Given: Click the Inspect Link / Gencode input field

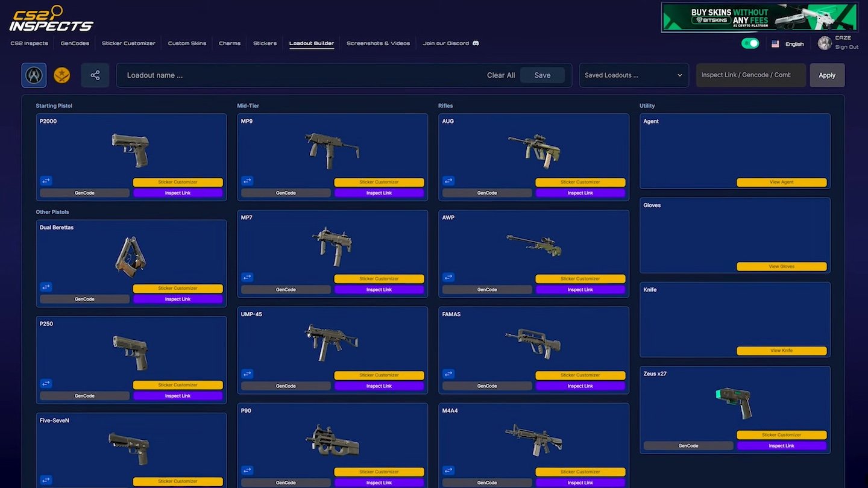Looking at the screenshot, I should click(751, 75).
